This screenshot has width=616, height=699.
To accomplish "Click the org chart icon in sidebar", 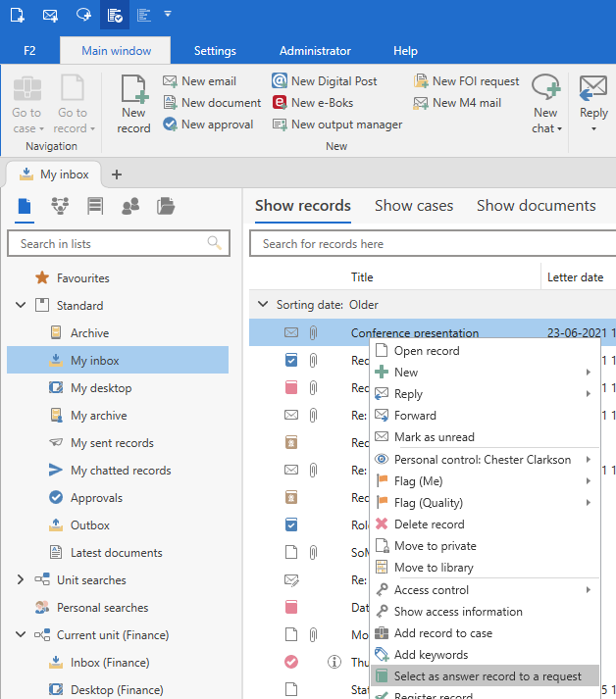I will pos(60,206).
